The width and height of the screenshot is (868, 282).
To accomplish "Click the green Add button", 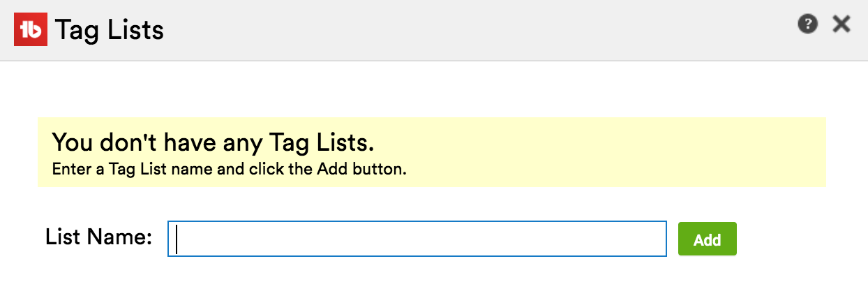I will (707, 239).
